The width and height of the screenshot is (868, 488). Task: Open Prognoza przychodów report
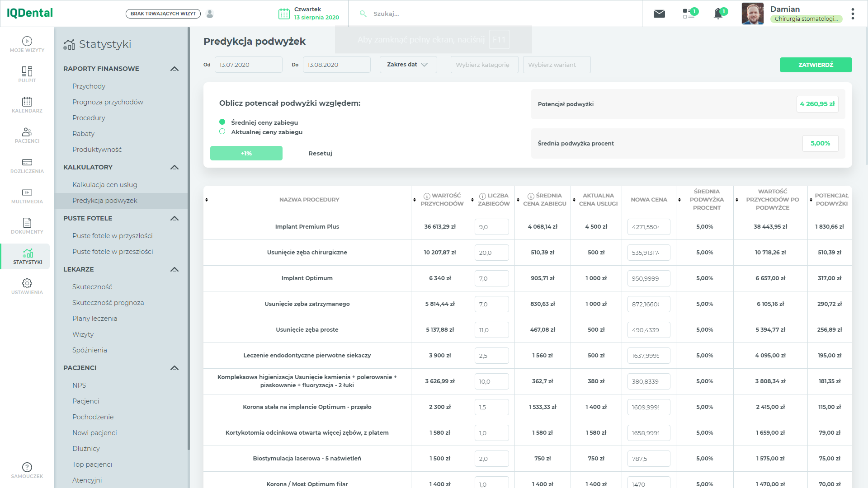(108, 102)
